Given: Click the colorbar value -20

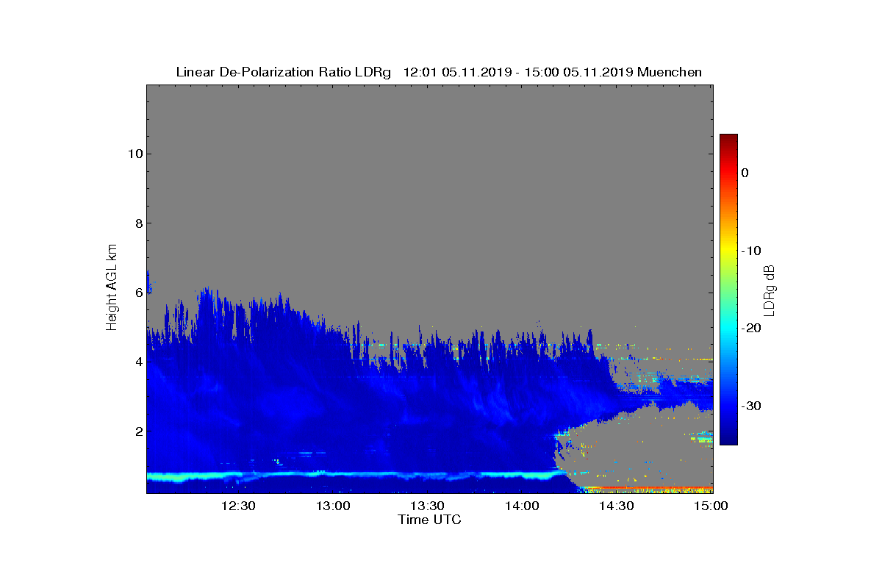Looking at the screenshot, I should [750, 329].
